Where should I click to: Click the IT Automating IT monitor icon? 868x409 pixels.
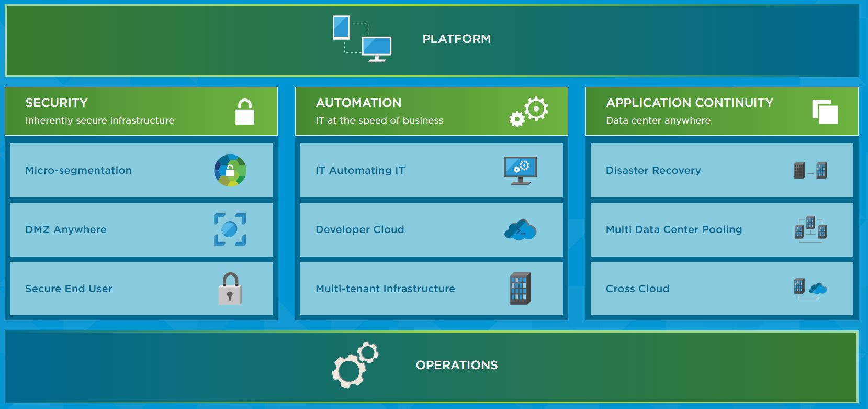pyautogui.click(x=520, y=170)
